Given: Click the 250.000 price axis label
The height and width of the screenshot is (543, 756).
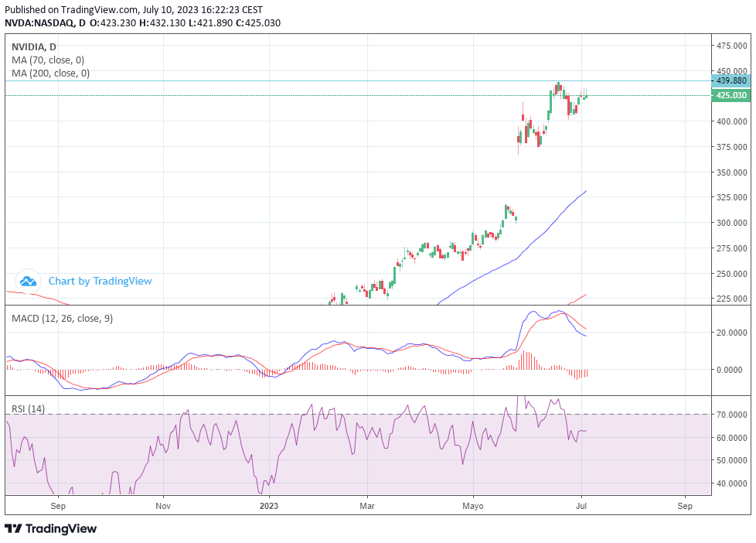Looking at the screenshot, I should (x=732, y=274).
